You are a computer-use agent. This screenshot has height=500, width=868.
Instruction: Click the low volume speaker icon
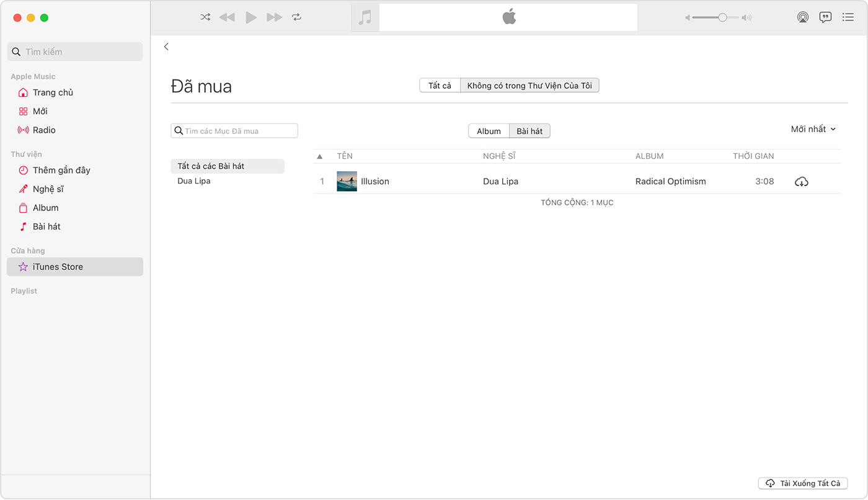point(688,18)
